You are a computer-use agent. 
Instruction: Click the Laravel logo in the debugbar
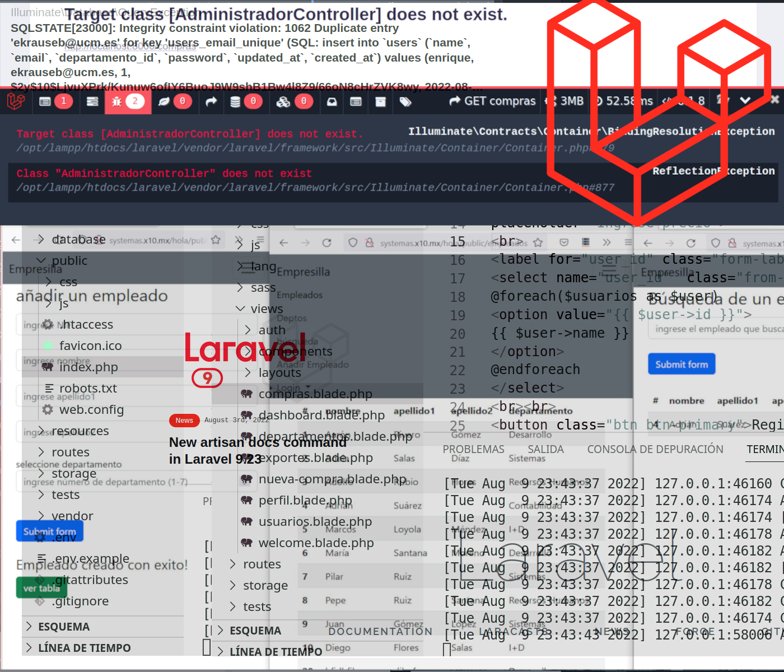coord(16,101)
